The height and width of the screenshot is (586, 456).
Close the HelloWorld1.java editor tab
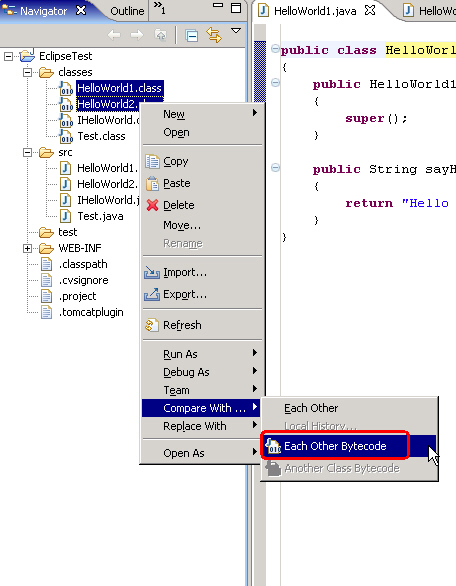(x=370, y=10)
